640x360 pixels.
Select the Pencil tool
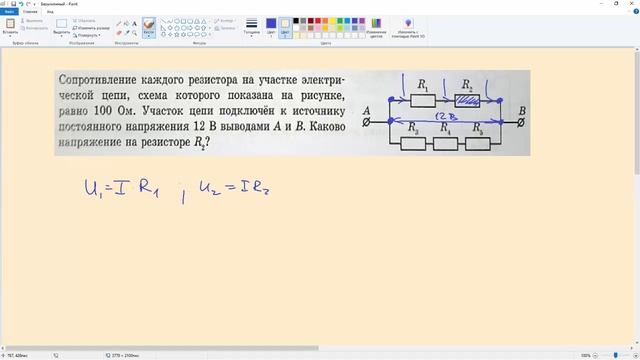point(119,24)
